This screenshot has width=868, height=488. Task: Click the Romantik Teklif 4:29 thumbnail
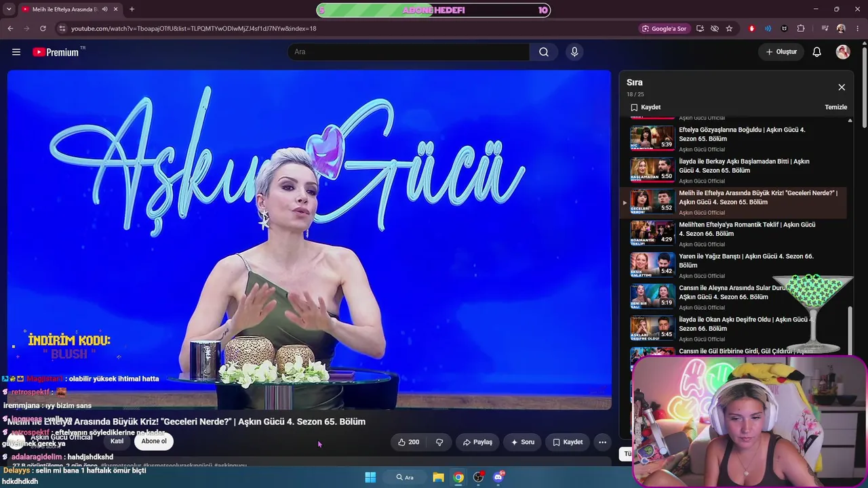(x=652, y=232)
